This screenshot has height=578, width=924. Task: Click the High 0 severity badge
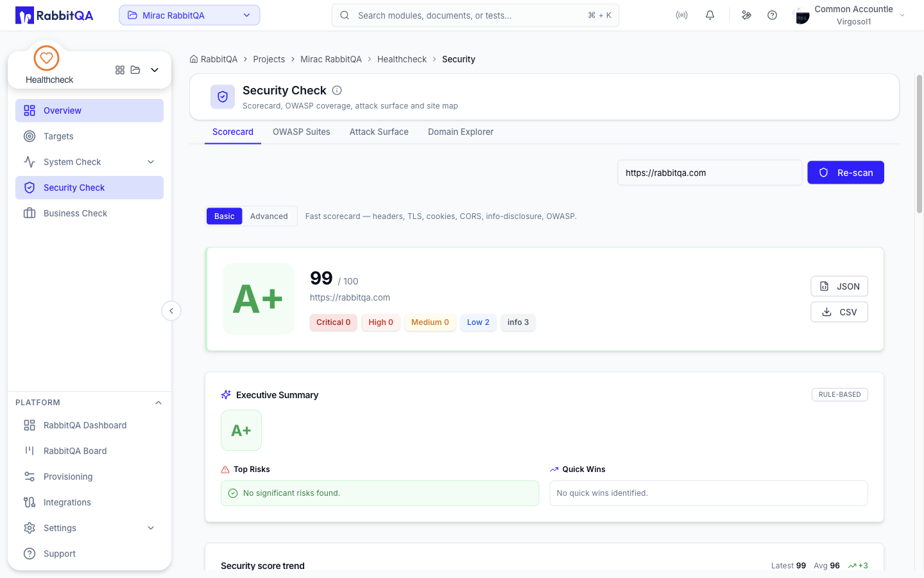(x=381, y=322)
